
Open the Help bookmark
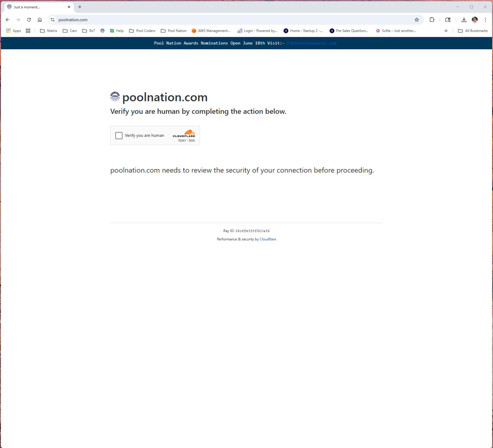pyautogui.click(x=117, y=31)
